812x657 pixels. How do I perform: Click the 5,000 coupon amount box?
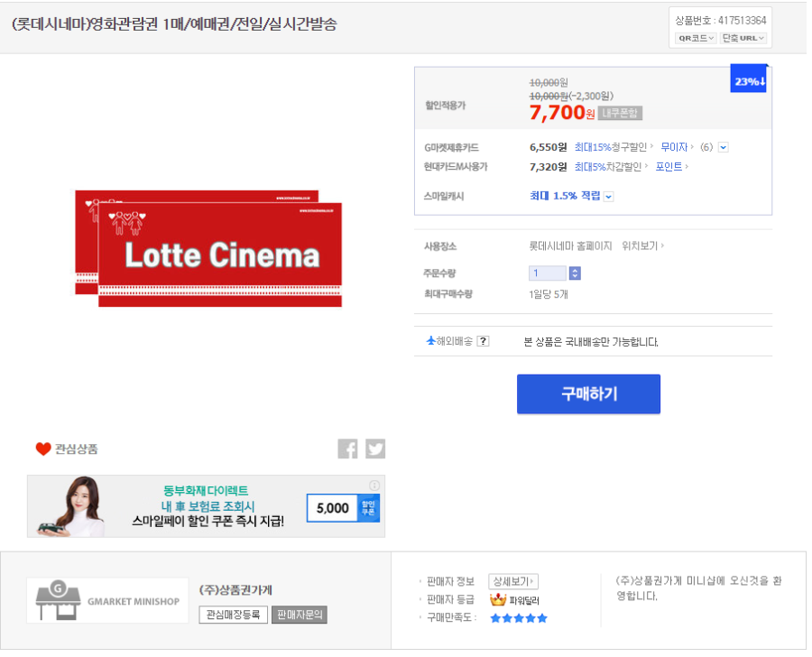coord(332,508)
